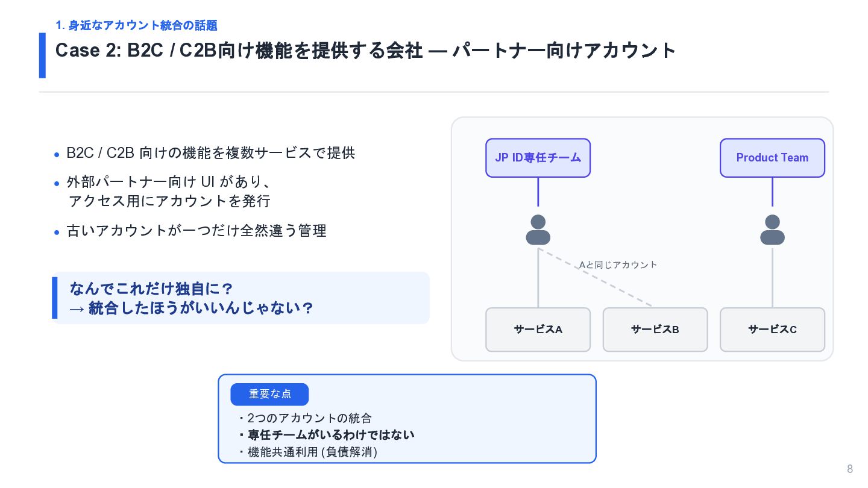
Task: Click the slide page number 8
Action: point(850,469)
